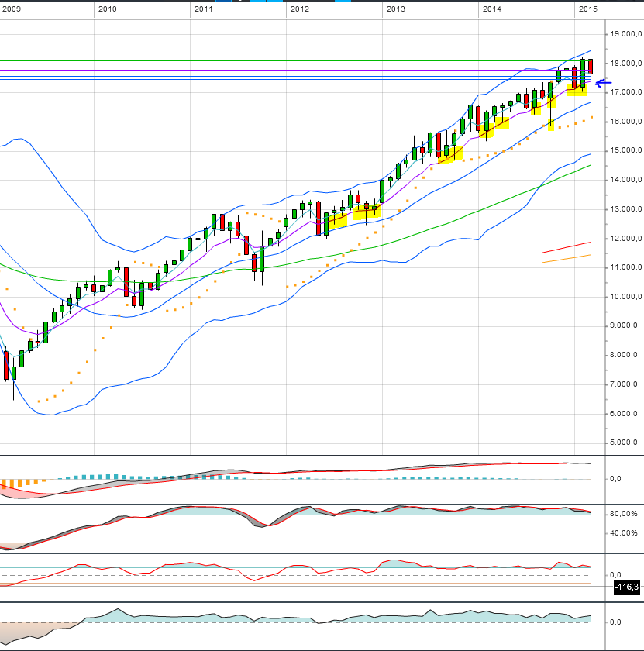Click the 14.000,0 price axis label
The width and height of the screenshot is (644, 651).
(x=626, y=180)
